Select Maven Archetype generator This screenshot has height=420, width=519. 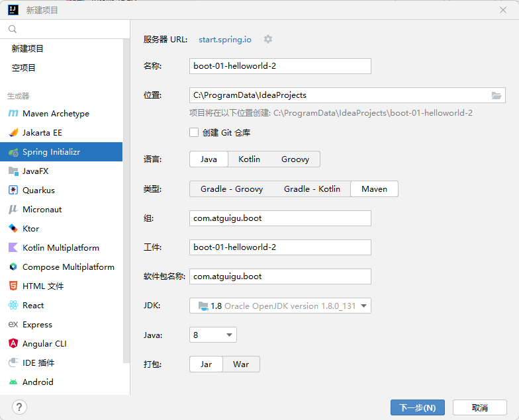pyautogui.click(x=61, y=114)
